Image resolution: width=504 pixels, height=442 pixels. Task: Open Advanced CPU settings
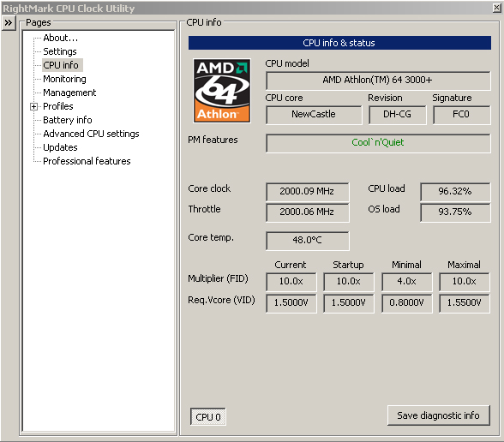91,134
